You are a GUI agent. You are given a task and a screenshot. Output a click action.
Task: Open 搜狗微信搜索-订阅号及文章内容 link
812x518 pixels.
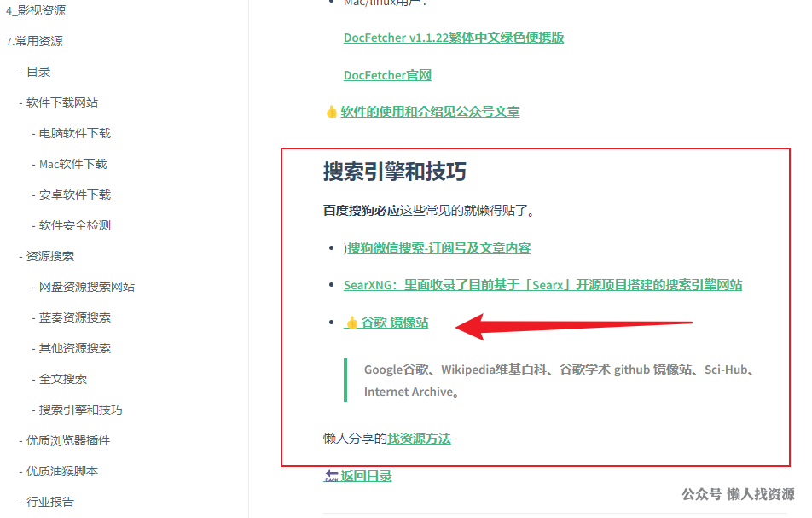439,248
